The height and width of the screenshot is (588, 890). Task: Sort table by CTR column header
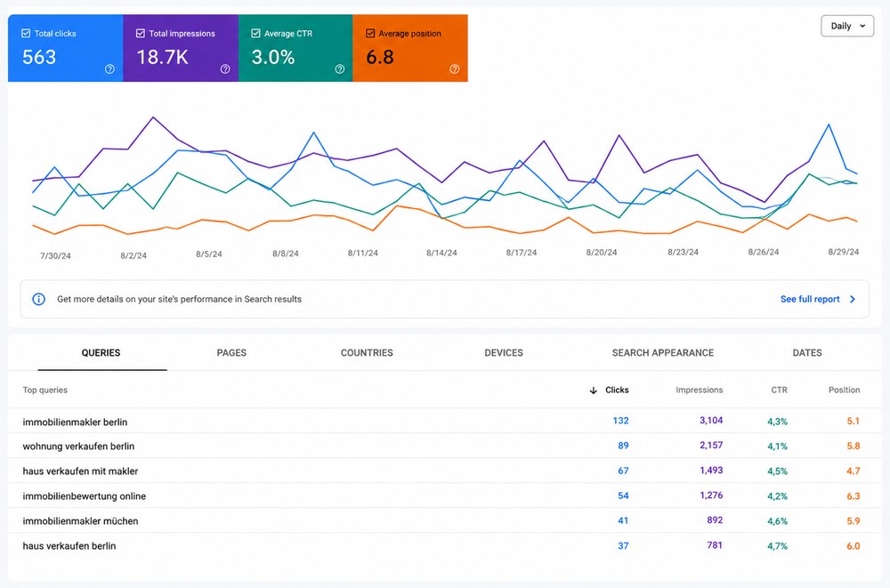click(x=780, y=390)
